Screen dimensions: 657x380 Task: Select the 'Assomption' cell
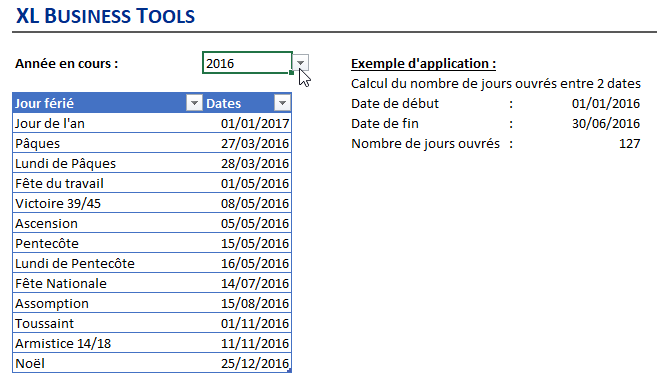108,303
